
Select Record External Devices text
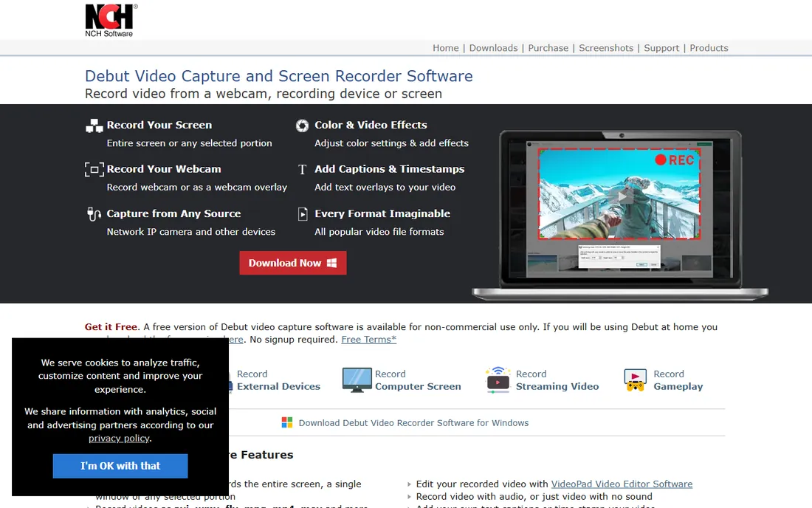(x=278, y=380)
